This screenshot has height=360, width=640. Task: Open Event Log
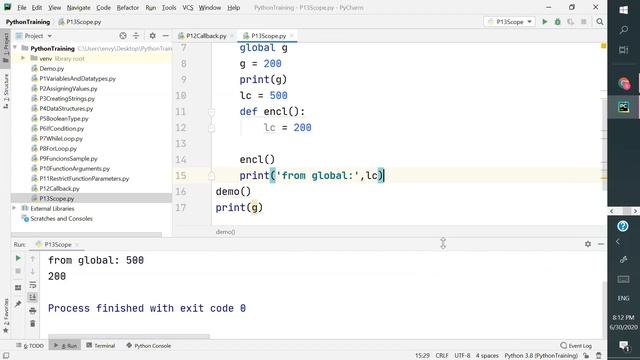(x=576, y=346)
